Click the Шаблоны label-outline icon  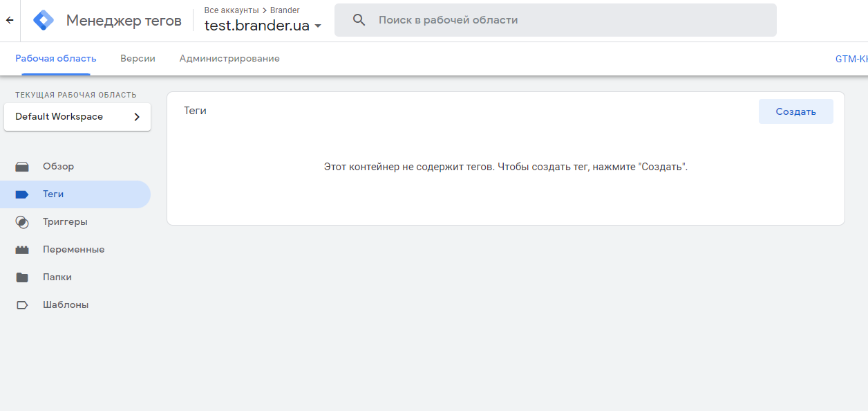[x=22, y=305]
